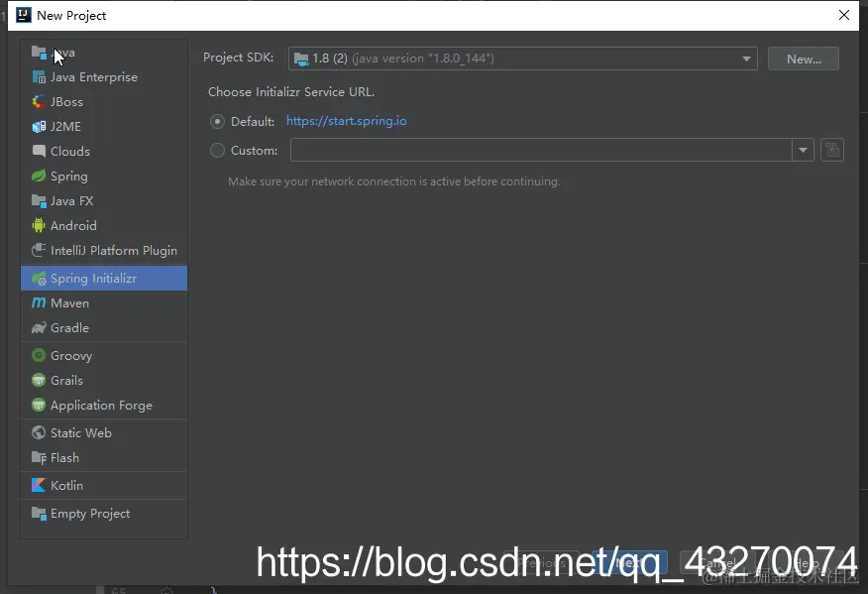Click the Flash folder icon

(x=39, y=458)
